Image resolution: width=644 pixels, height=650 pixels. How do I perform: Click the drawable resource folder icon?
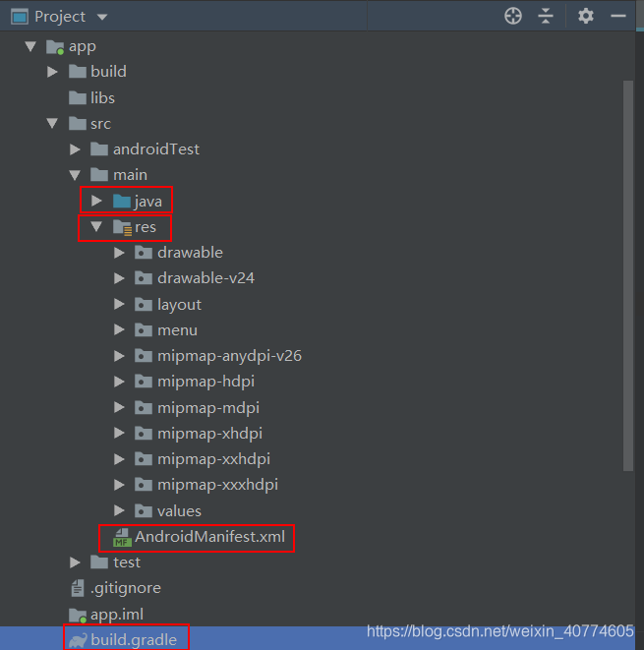pos(144,253)
